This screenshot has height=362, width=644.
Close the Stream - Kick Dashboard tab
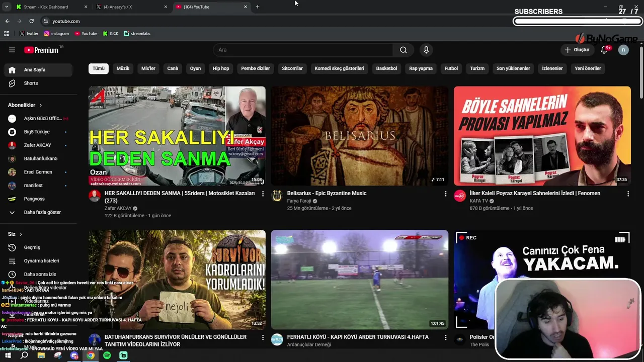click(x=86, y=7)
